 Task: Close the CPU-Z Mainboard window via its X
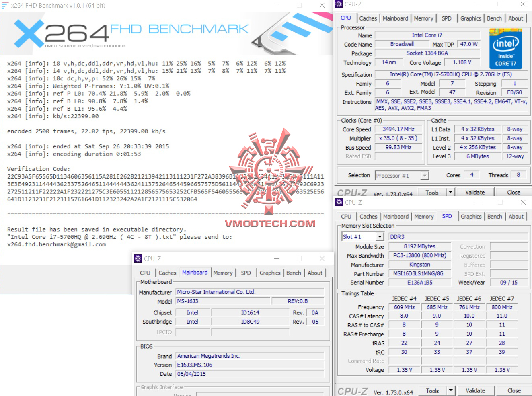point(322,259)
